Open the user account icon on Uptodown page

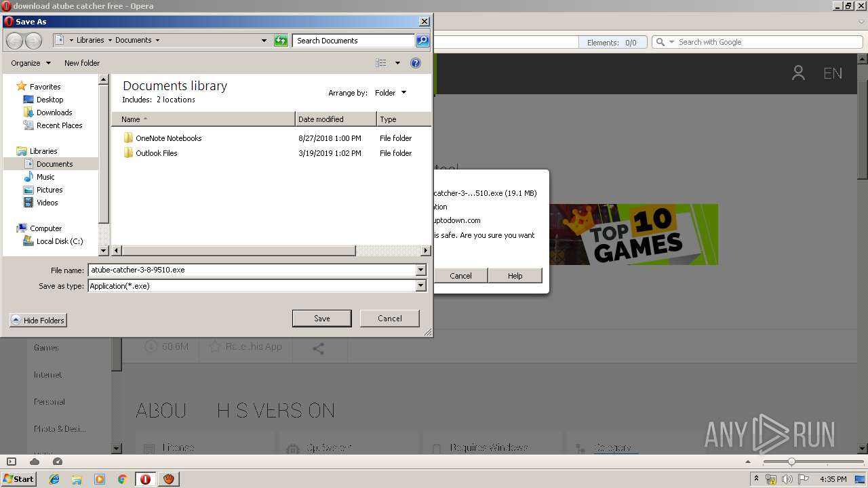[798, 73]
